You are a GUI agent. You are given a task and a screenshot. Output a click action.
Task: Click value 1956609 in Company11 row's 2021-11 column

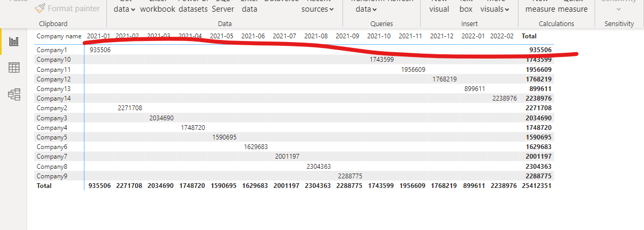pos(413,69)
